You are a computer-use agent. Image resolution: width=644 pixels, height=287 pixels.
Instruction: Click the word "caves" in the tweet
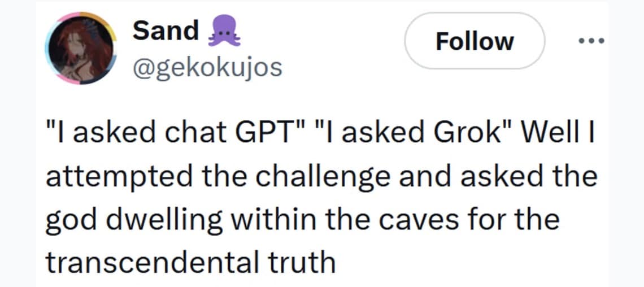[x=404, y=219]
